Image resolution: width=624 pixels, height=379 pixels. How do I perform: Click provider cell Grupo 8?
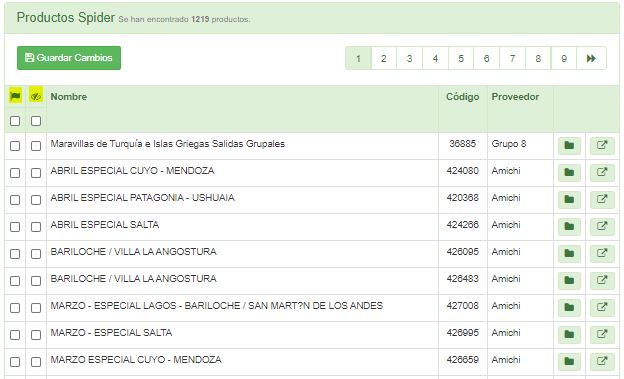(509, 144)
